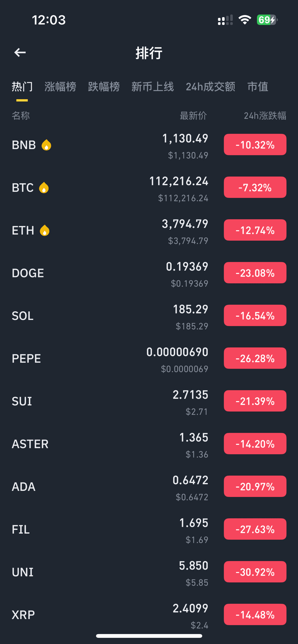This screenshot has height=644, width=298.
Task: Tap the battery indicator icon
Action: point(267,20)
